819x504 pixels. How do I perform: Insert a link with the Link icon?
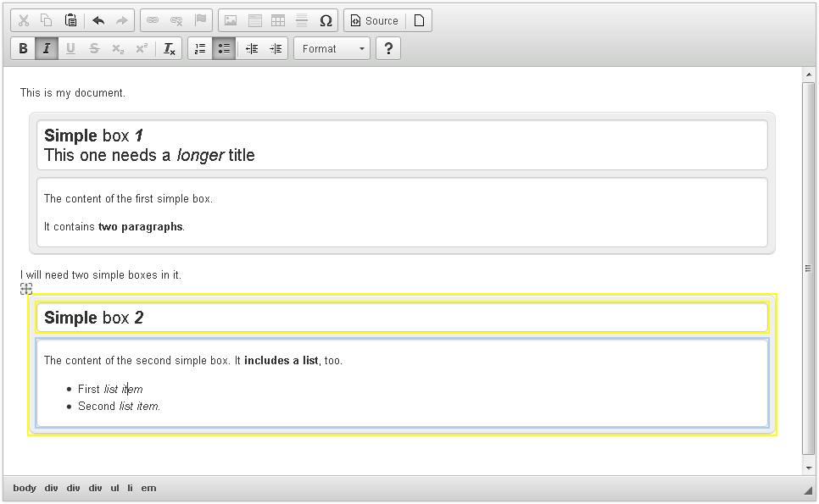click(153, 20)
